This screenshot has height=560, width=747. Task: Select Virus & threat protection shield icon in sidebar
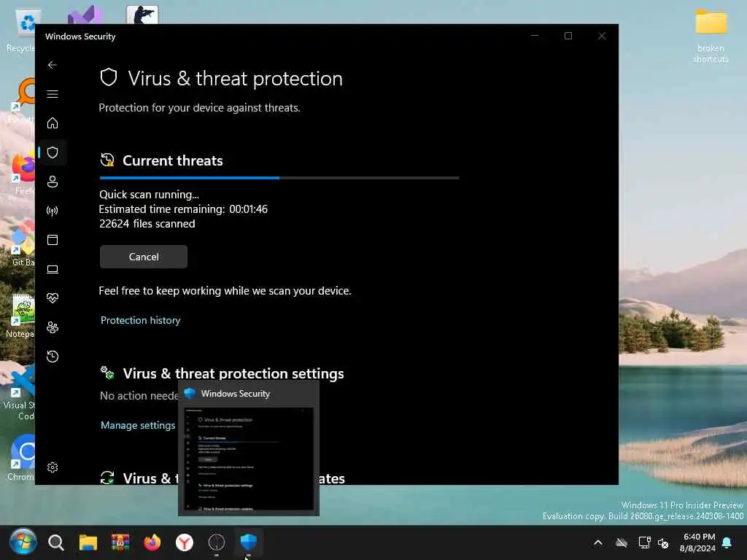point(53,152)
